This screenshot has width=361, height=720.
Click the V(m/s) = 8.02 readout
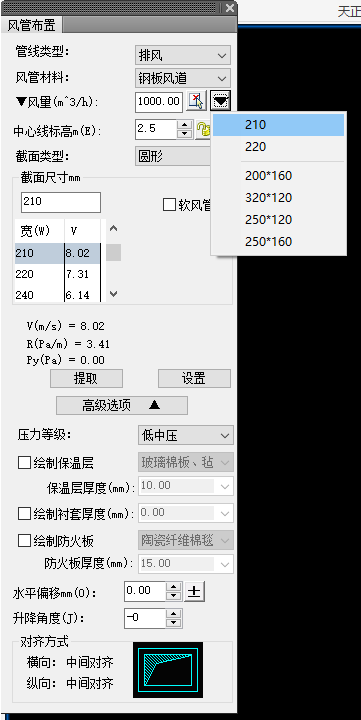66,326
